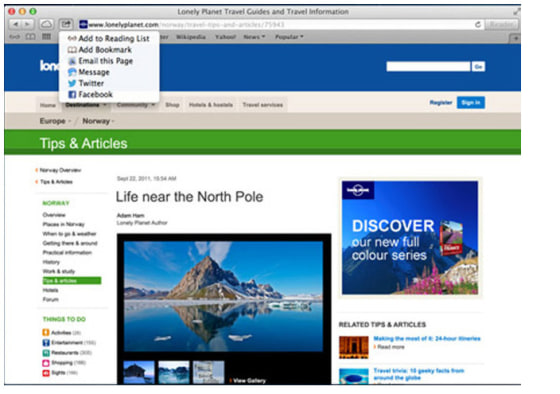This screenshot has height=394, width=560.
Task: Open the 24-hour itineraries related article
Action: coord(427,338)
